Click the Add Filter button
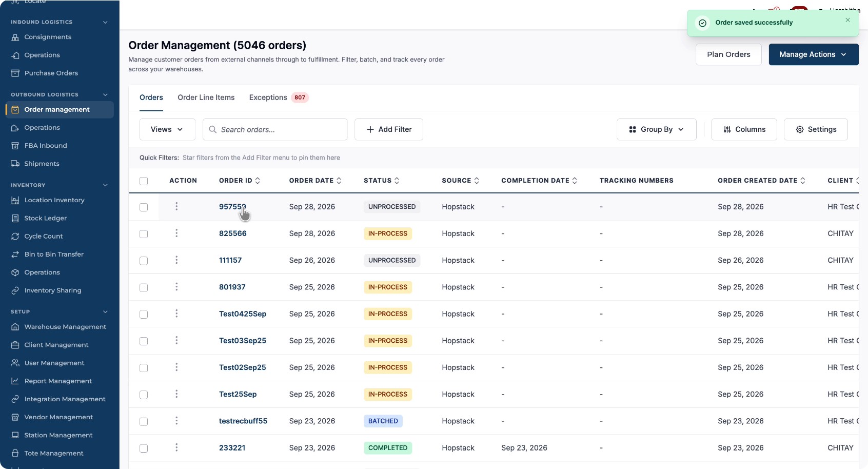This screenshot has height=469, width=868. (389, 129)
